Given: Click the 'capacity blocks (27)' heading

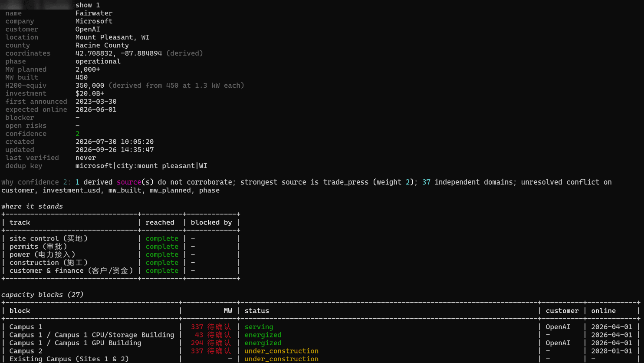Looking at the screenshot, I should (43, 295).
